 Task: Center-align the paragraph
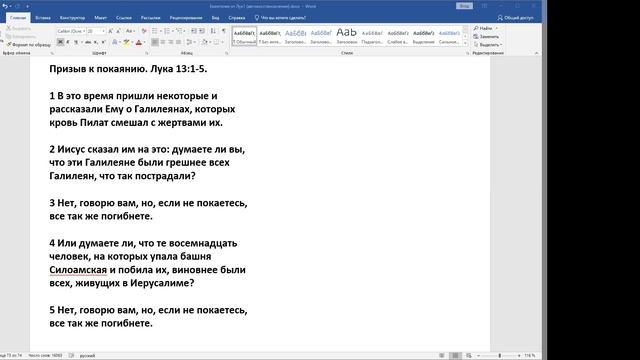163,42
